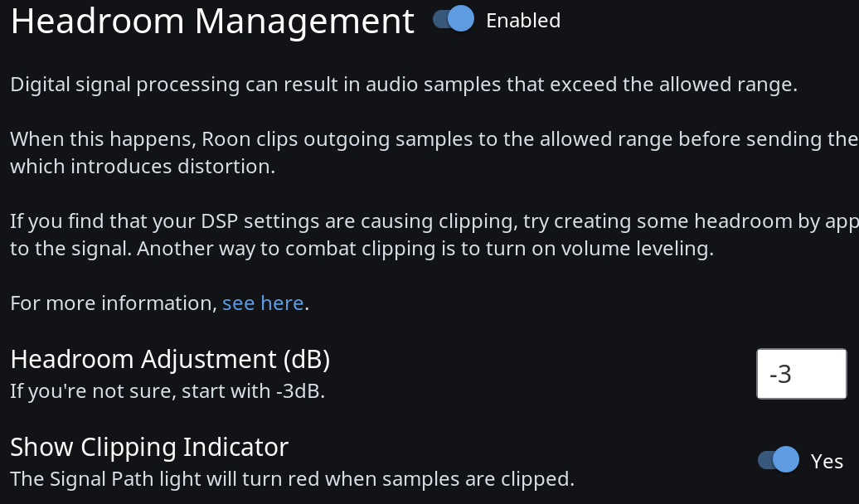Disable the Show Clipping Indicator switch
Screen dimensions: 859x504
coord(779,460)
